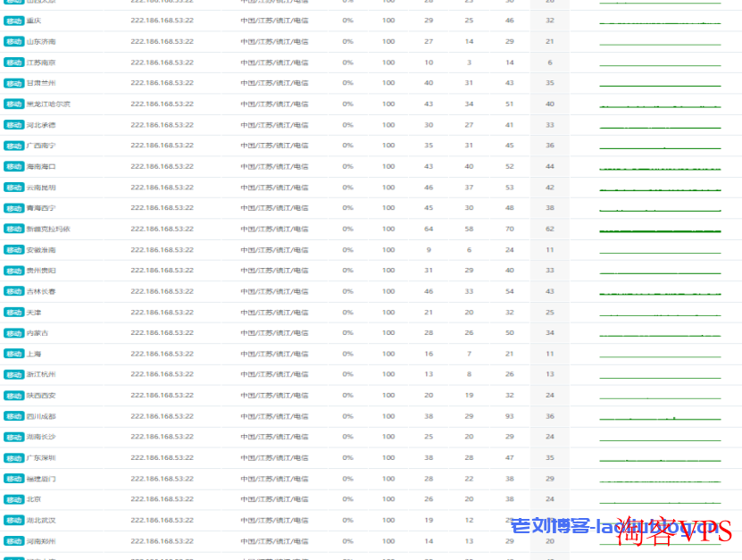Screen dimensions: 742x560
Task: Click the max value 70 for 新疆克拉玛依
Action: click(510, 230)
